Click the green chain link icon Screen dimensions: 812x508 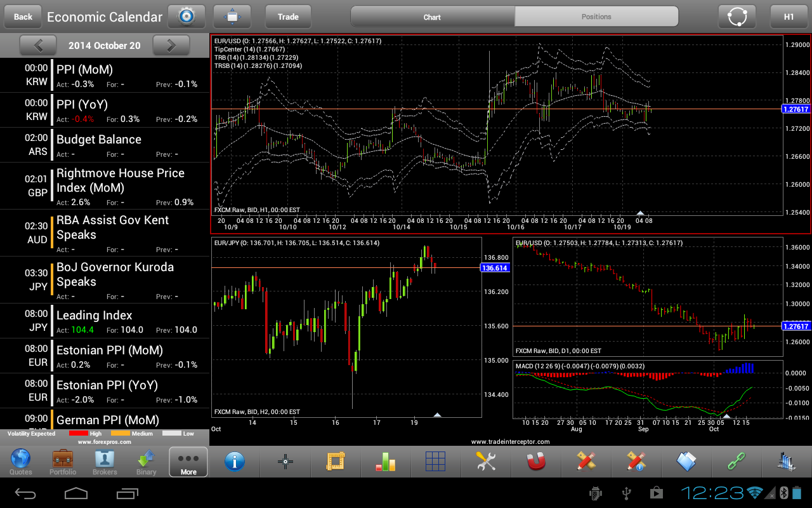pyautogui.click(x=737, y=462)
